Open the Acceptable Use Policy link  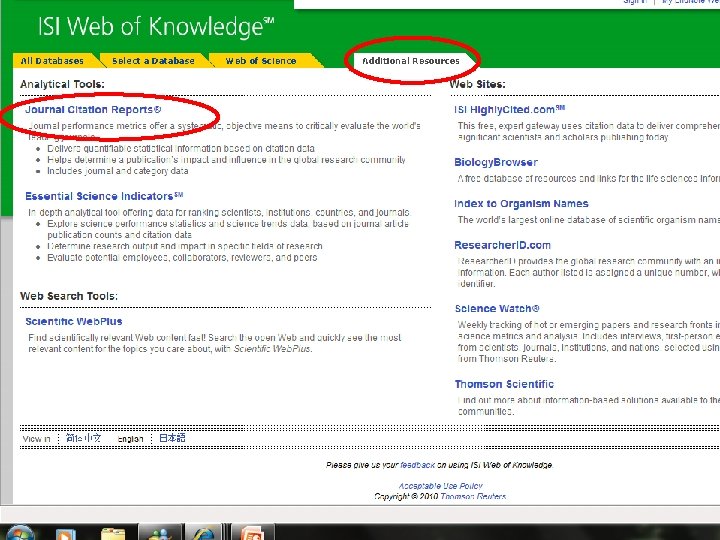tap(440, 486)
